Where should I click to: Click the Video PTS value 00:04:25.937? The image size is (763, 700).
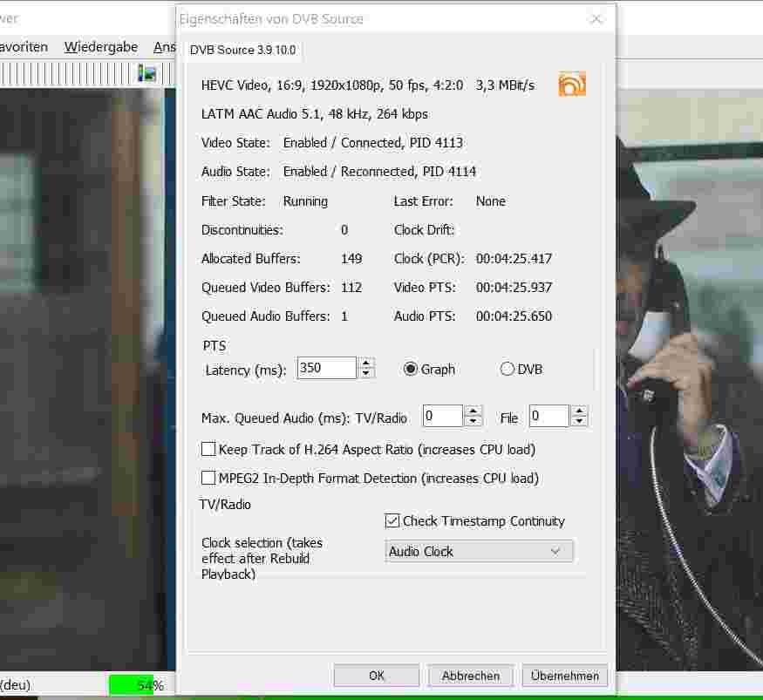514,288
